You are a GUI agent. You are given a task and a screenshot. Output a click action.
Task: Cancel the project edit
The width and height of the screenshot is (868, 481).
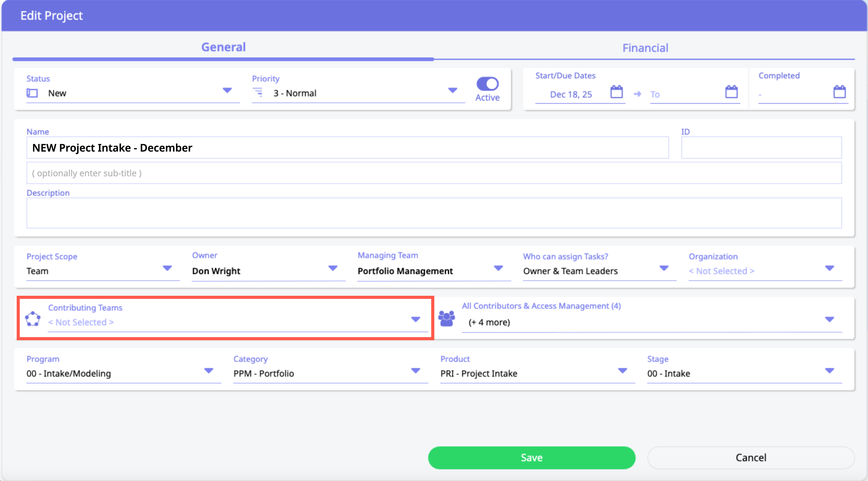pyautogui.click(x=751, y=458)
